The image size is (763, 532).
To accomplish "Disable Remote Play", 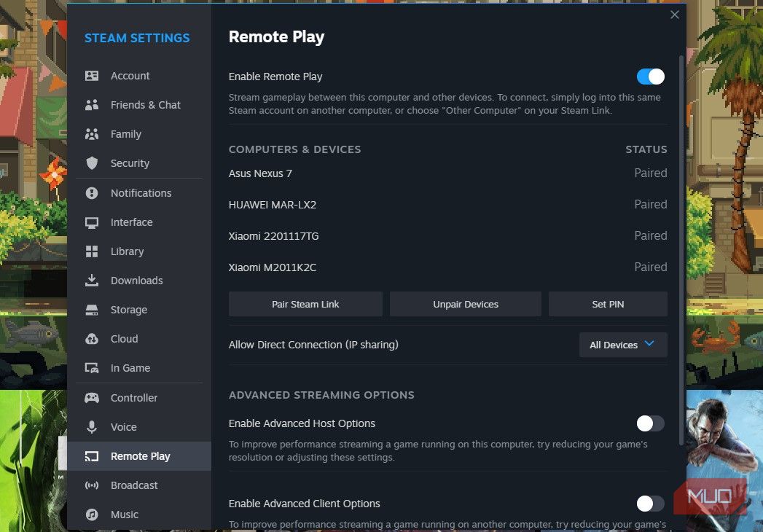I will pos(649,76).
